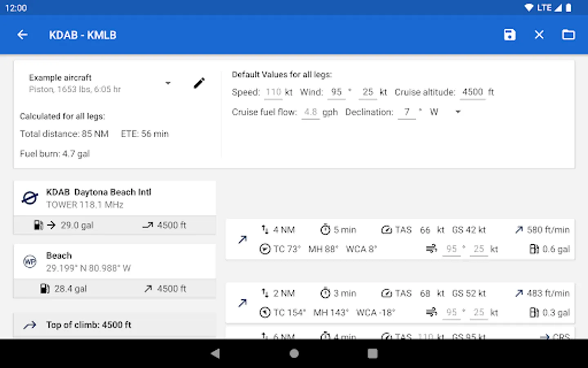The width and height of the screenshot is (588, 368).
Task: Tap the compass icon beside TC 73°
Action: pos(265,249)
